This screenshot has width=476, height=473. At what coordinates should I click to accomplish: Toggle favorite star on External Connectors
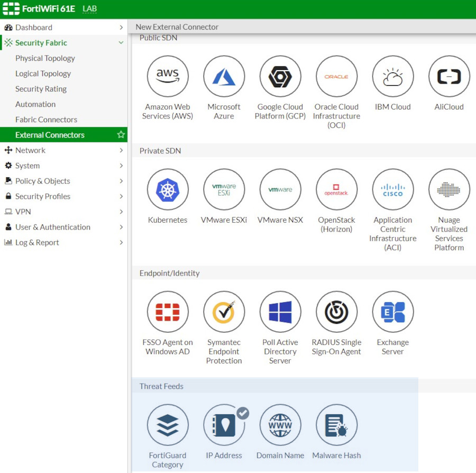121,134
